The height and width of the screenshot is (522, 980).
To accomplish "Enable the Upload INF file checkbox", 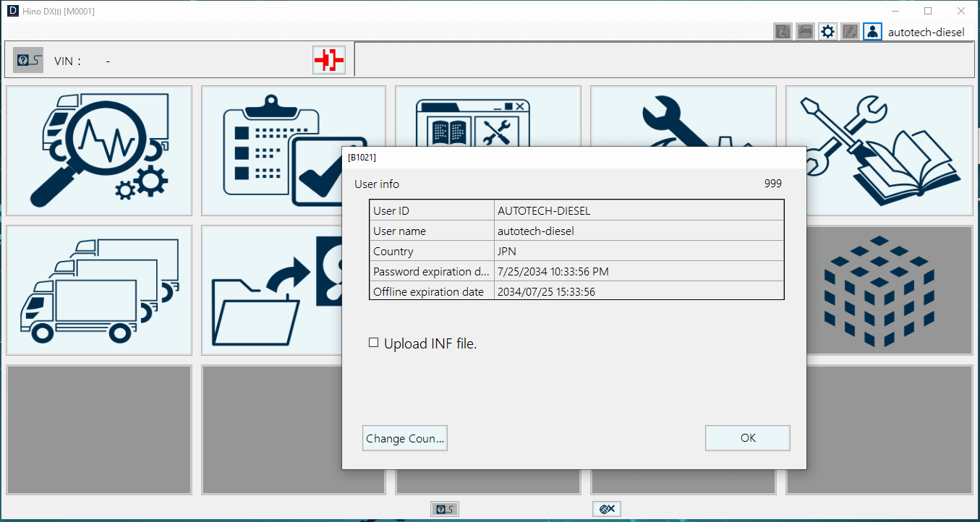I will coord(374,343).
